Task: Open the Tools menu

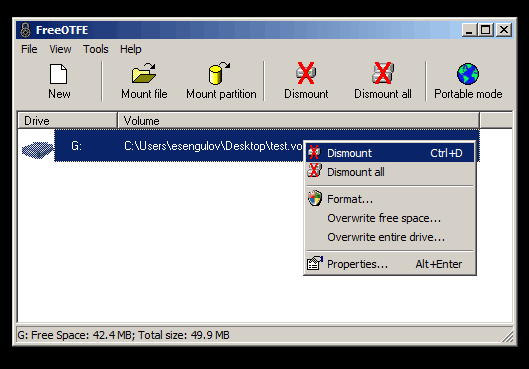Action: [x=96, y=49]
